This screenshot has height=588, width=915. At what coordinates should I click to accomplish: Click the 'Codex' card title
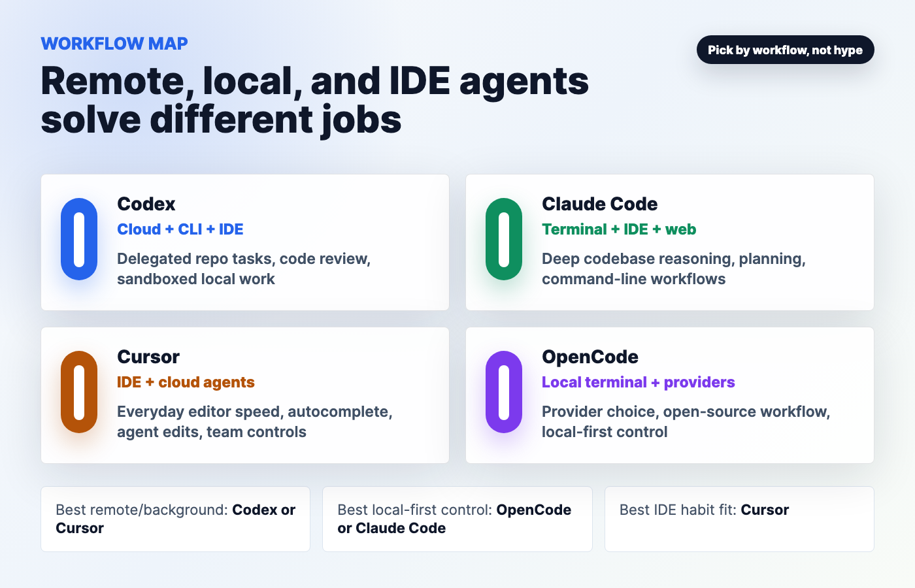(x=146, y=204)
